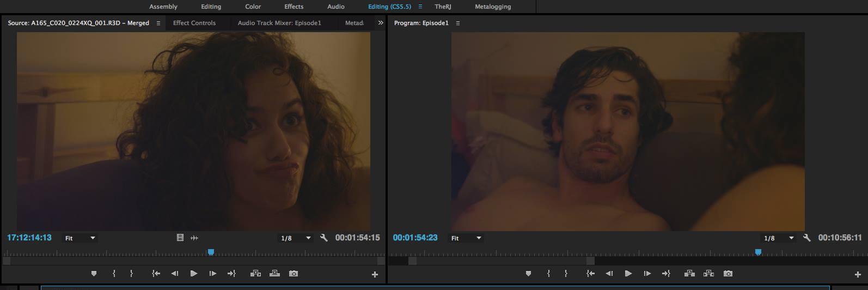Viewport: 868px width, 290px height.
Task: Add a marker in the Program monitor
Action: [528, 274]
